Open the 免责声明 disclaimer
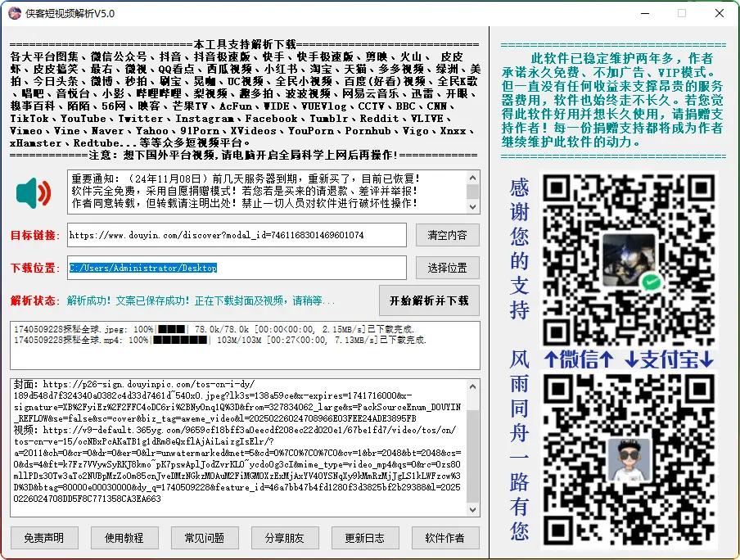 coord(44,538)
